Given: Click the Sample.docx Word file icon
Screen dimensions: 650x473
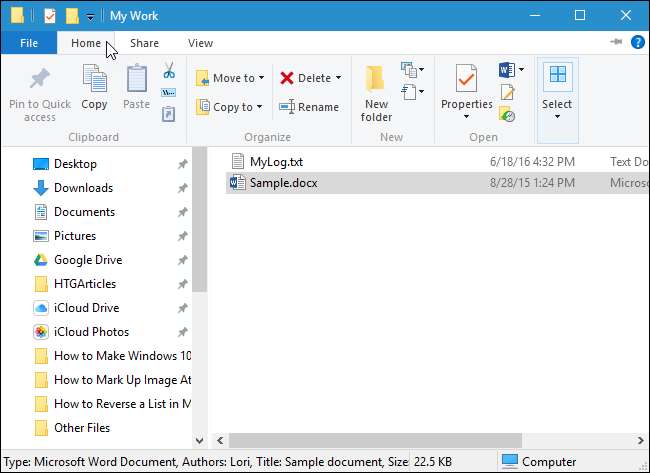Looking at the screenshot, I should pos(238,182).
